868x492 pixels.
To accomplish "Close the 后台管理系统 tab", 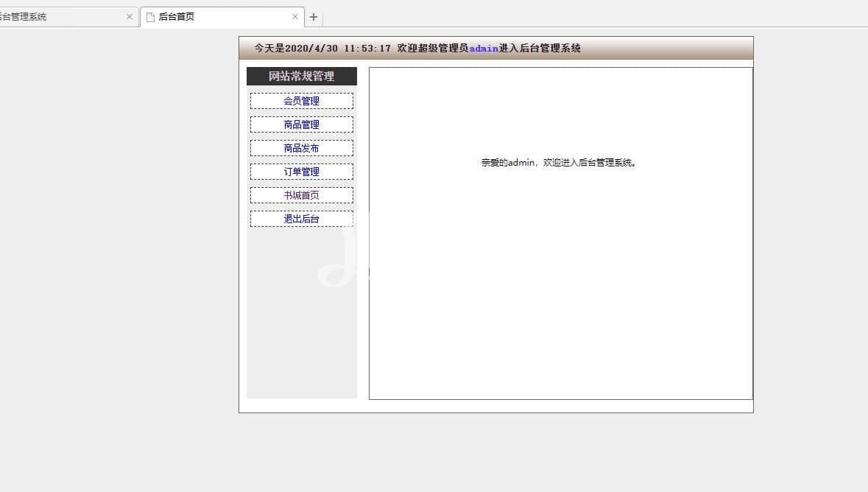I will [x=130, y=17].
